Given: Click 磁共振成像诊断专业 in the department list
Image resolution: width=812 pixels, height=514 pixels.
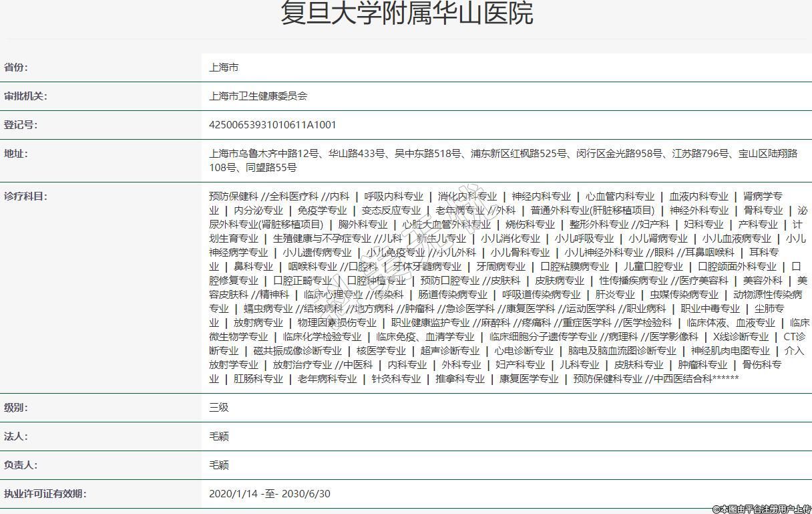Looking at the screenshot, I should point(297,351).
